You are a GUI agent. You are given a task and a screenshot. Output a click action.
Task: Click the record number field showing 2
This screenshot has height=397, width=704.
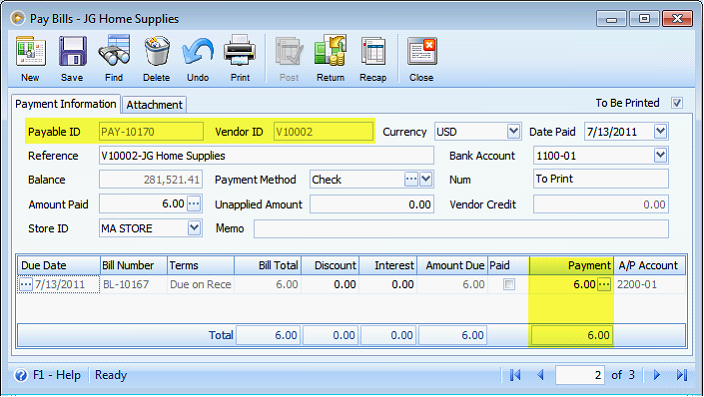click(580, 375)
